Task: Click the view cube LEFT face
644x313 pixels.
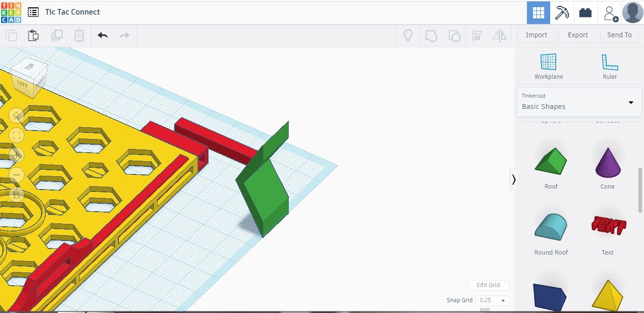Action: pos(22,84)
